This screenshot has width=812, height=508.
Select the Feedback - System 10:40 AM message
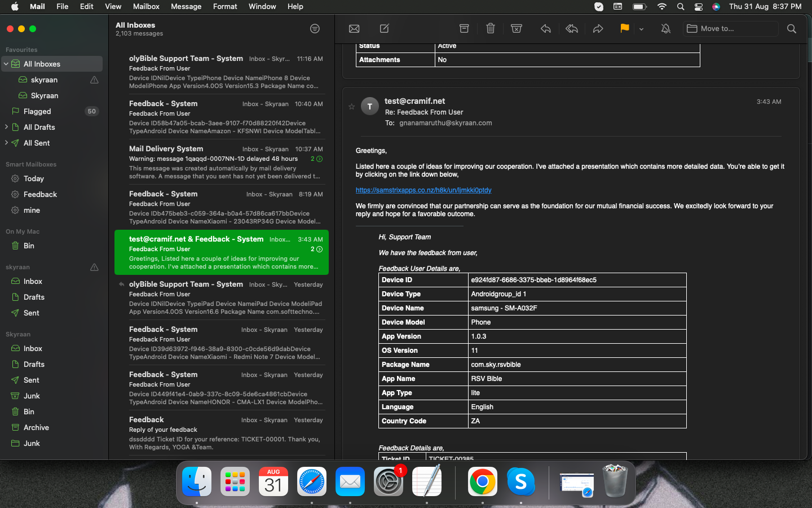pyautogui.click(x=222, y=117)
